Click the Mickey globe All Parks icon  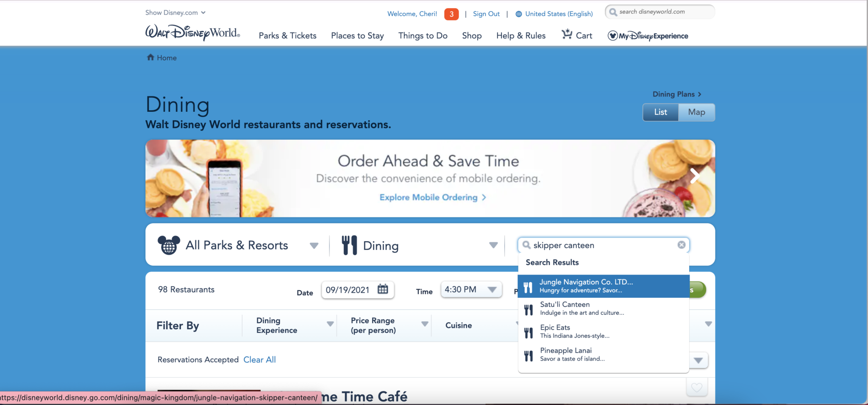click(169, 245)
